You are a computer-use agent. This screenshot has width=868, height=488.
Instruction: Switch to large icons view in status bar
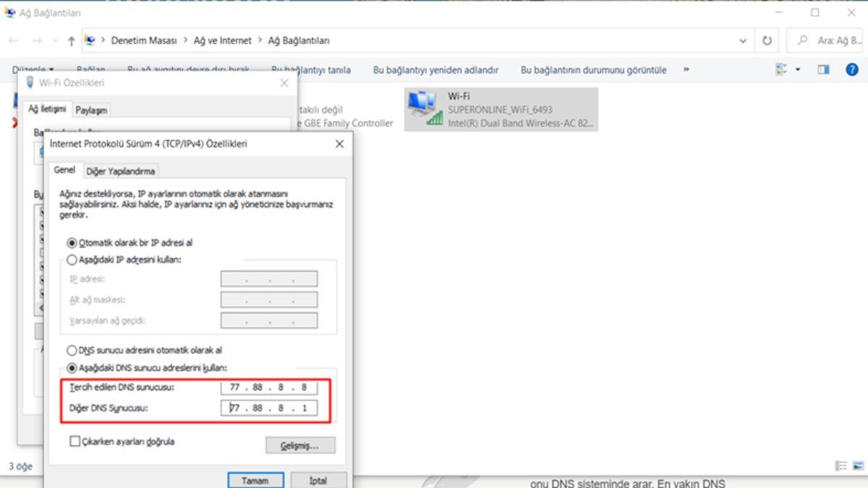[x=857, y=466]
